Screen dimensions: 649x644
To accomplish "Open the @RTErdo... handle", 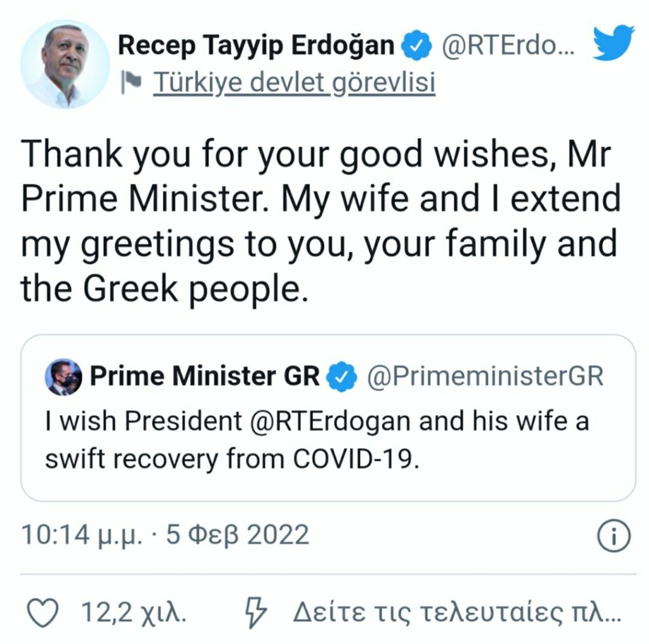I will click(x=508, y=46).
